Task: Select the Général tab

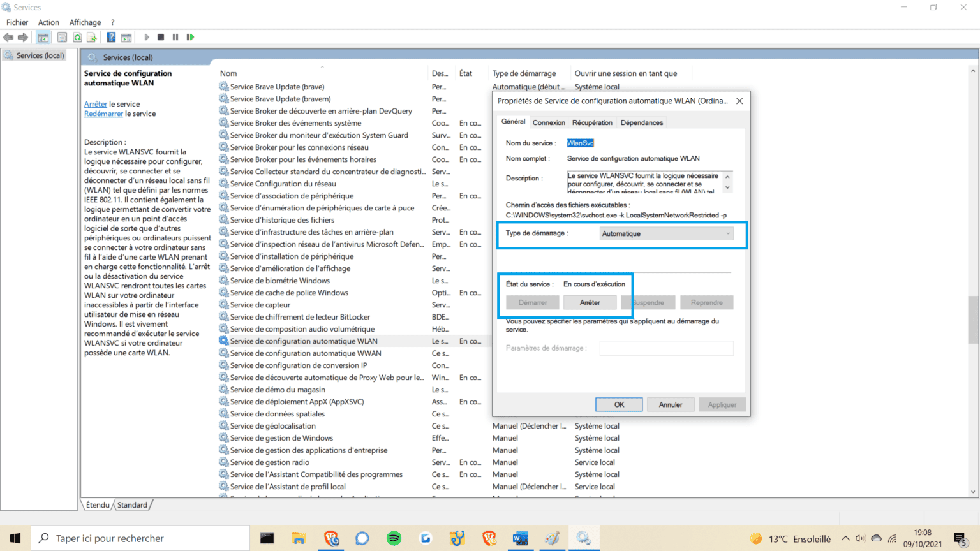Action: [513, 121]
